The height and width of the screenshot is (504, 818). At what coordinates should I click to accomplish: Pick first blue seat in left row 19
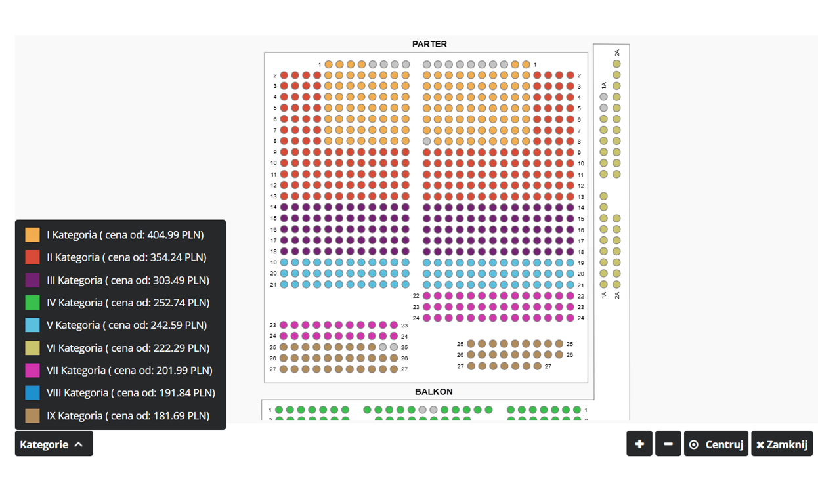tap(284, 262)
